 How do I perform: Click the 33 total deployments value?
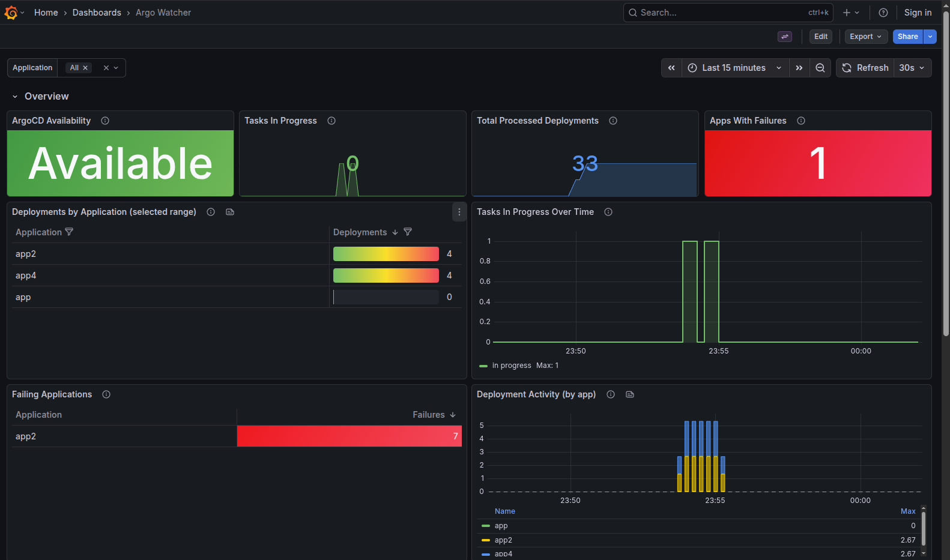pyautogui.click(x=585, y=163)
